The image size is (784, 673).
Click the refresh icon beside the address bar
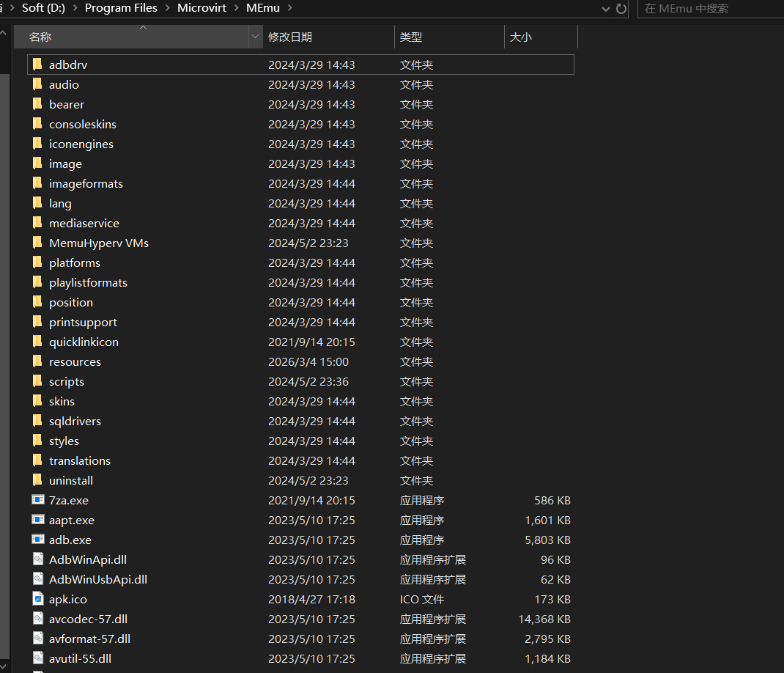[x=621, y=9]
